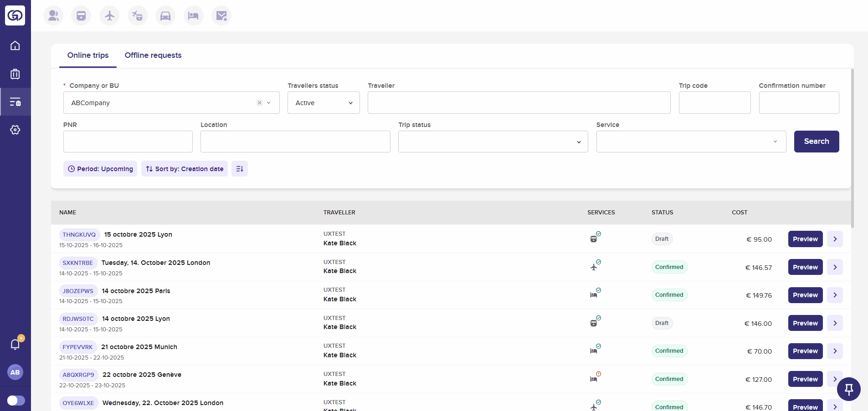
Task: Switch to Offline requests tab
Action: [153, 56]
